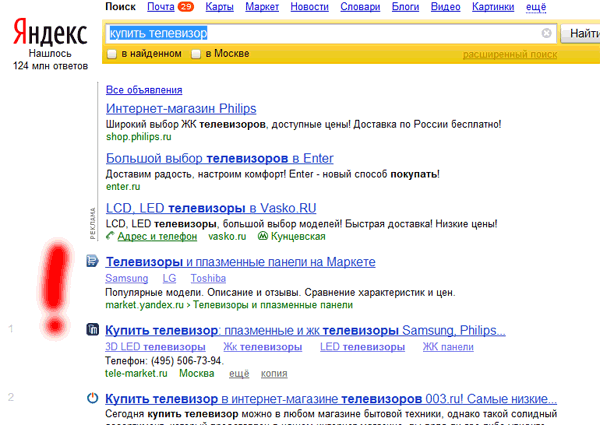Enable the 'в Москве' checkbox
Screen dimensions: 600x425
coord(196,54)
